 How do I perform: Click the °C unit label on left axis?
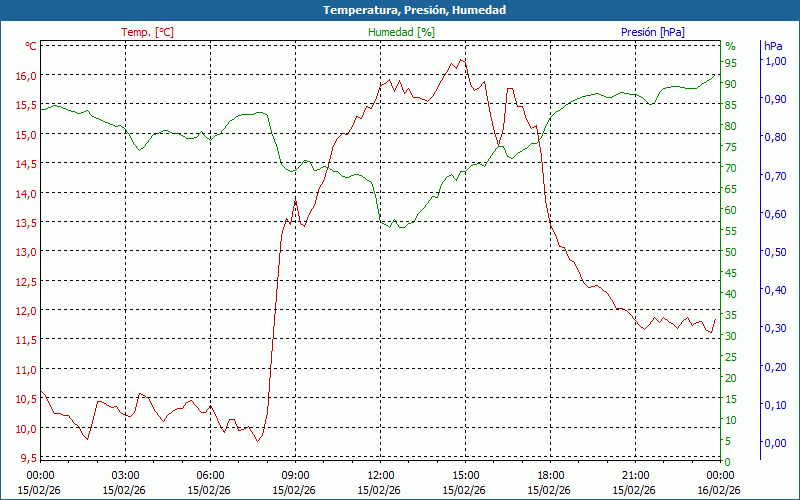[30, 46]
